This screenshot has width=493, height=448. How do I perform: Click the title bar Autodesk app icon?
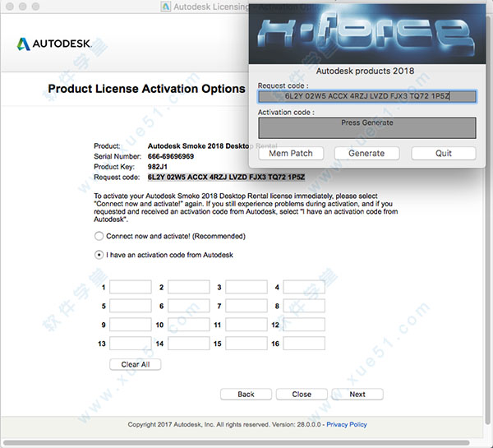166,7
